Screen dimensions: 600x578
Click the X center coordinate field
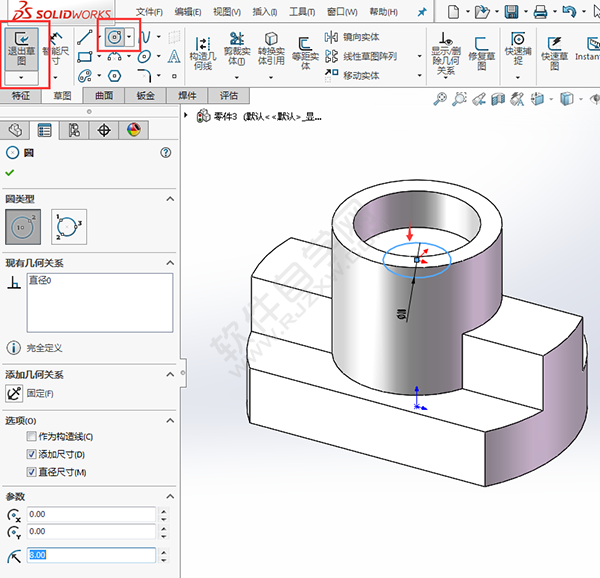(91, 515)
